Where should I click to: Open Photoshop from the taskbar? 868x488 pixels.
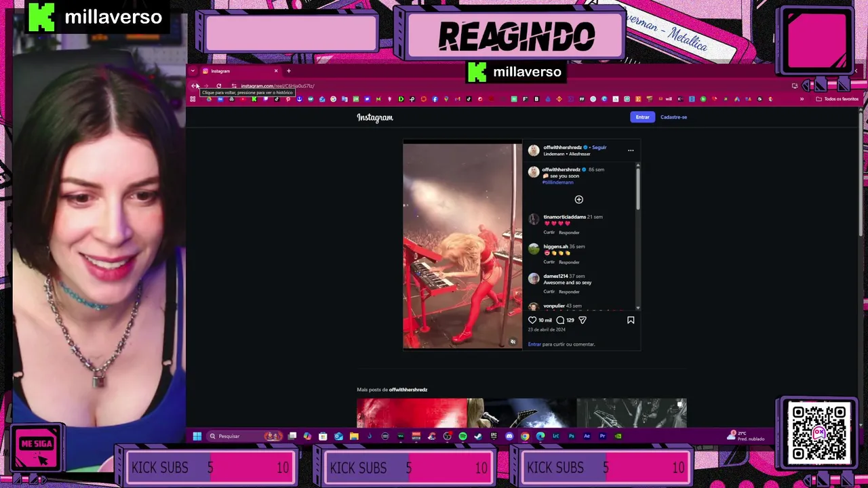pyautogui.click(x=571, y=436)
